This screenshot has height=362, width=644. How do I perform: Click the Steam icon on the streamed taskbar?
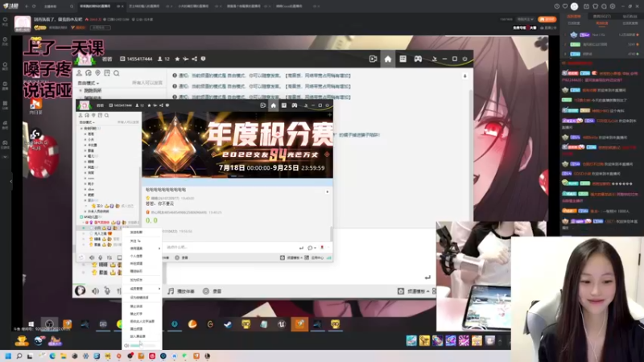[228, 324]
